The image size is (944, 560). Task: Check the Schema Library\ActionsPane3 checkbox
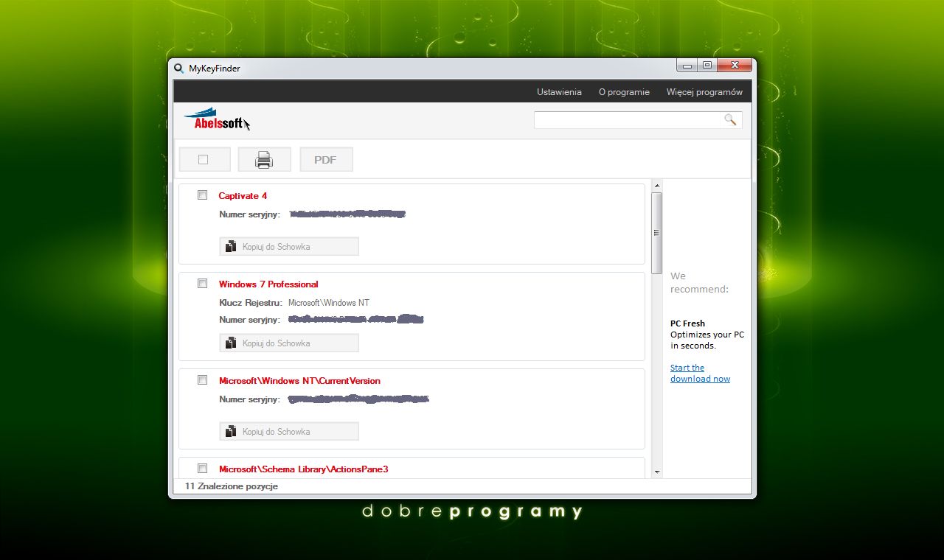pyautogui.click(x=202, y=468)
